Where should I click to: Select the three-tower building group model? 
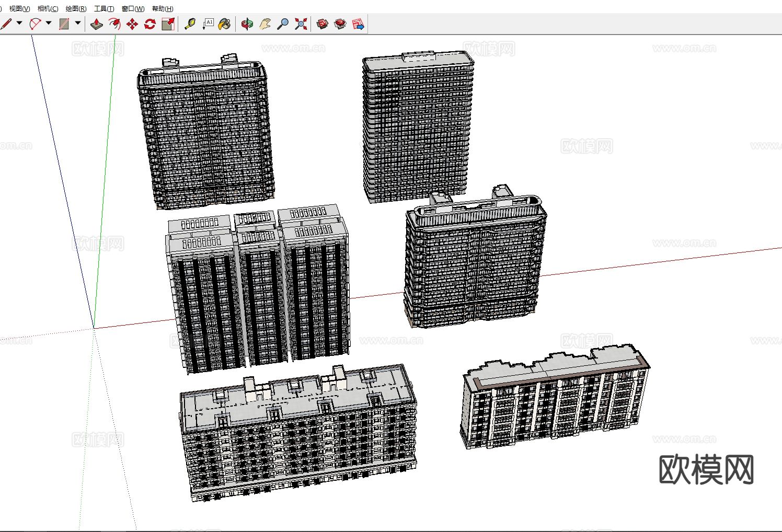(x=259, y=288)
